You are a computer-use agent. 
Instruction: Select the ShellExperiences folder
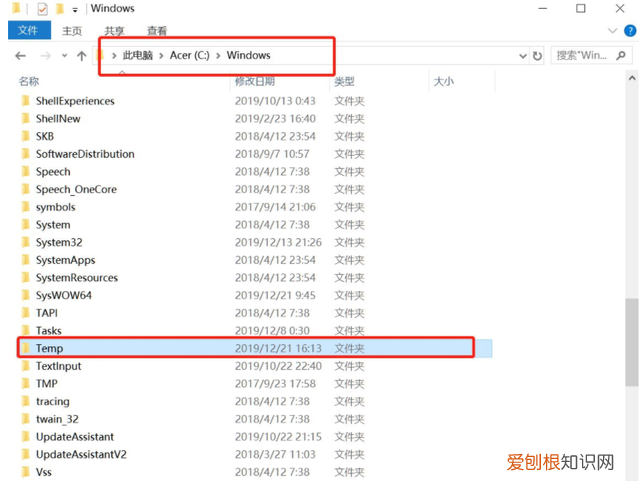75,101
